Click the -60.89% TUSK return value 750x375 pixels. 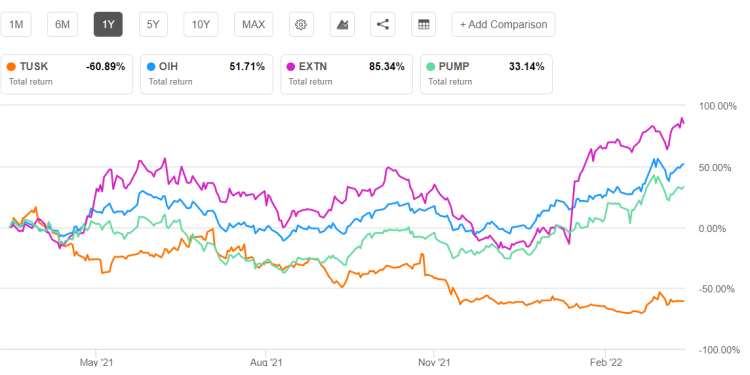[105, 67]
